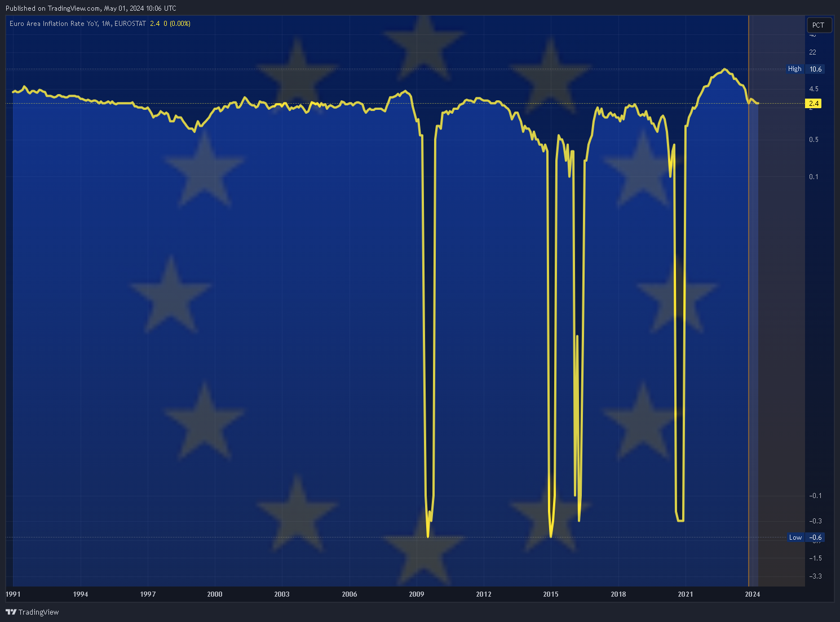840x622 pixels.
Task: Click the yellow 2.4 current price label
Action: pos(814,103)
